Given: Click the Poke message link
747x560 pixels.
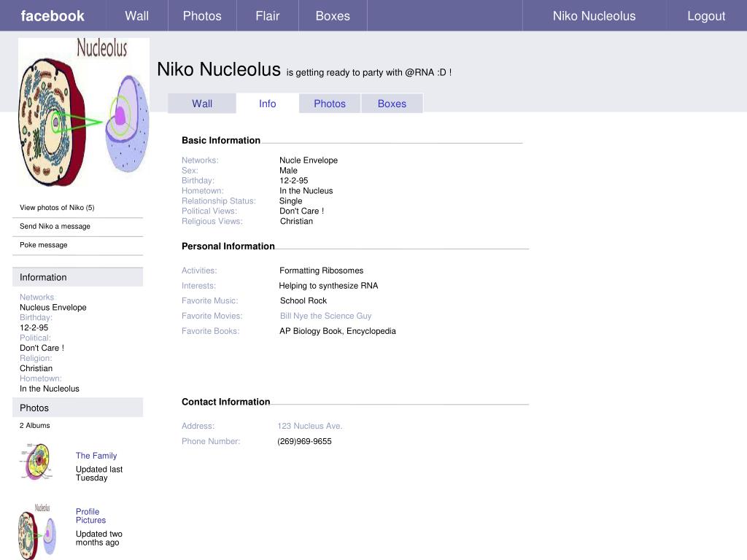Looking at the screenshot, I should point(43,245).
